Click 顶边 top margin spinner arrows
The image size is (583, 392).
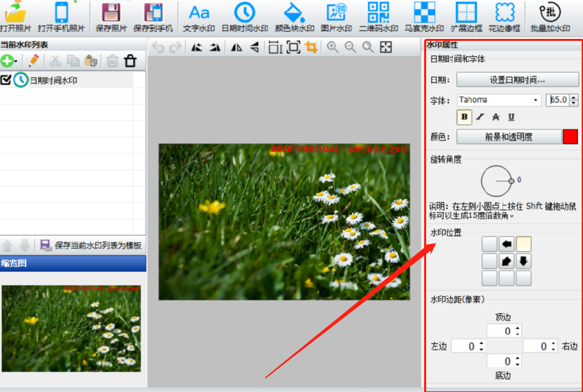(518, 331)
